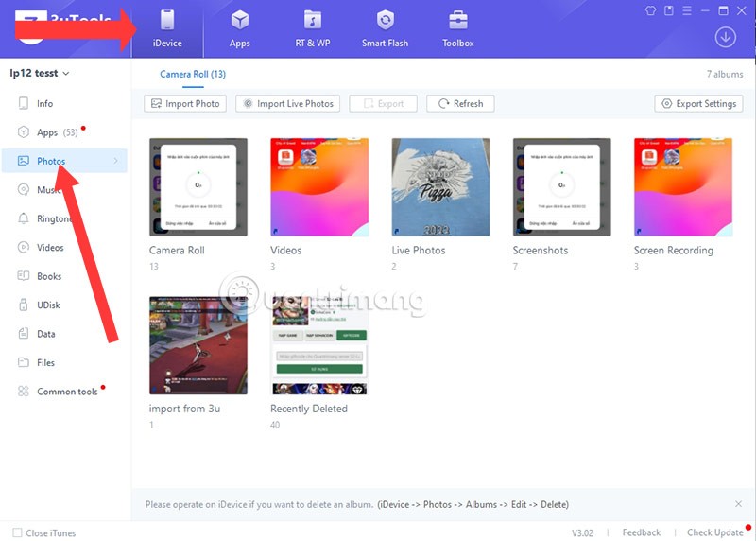Click the Import Photo button
This screenshot has width=756, height=541.
185,104
